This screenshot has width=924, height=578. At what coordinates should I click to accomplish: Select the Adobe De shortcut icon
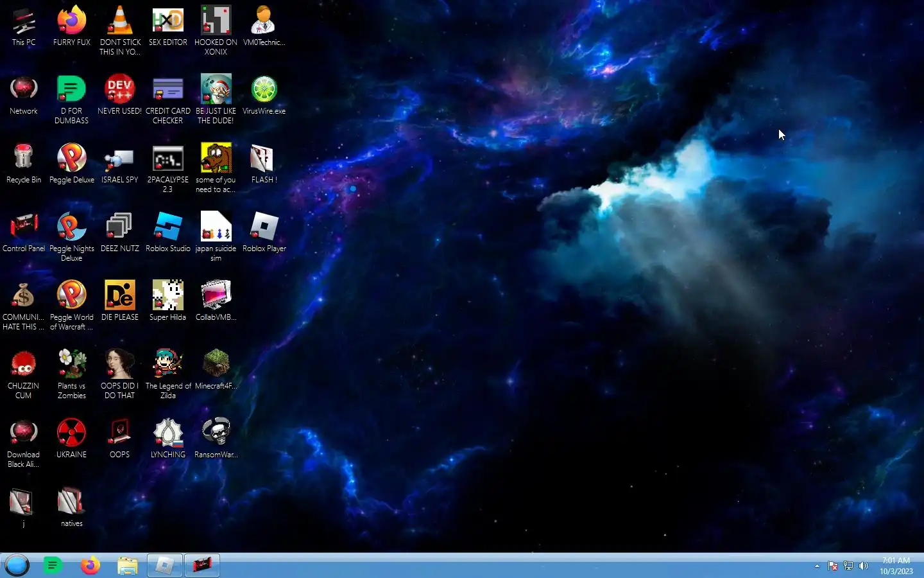(x=120, y=302)
